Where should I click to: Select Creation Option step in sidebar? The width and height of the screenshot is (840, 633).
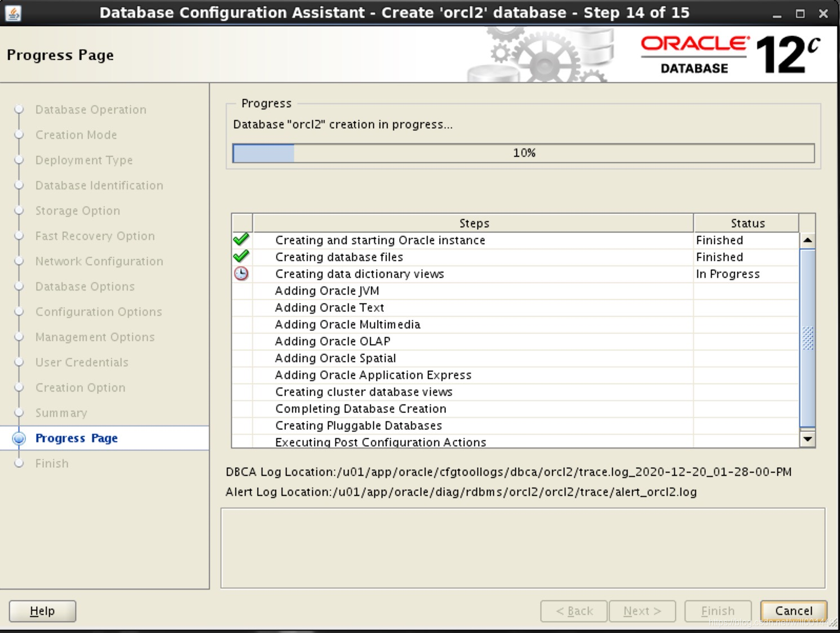[80, 388]
